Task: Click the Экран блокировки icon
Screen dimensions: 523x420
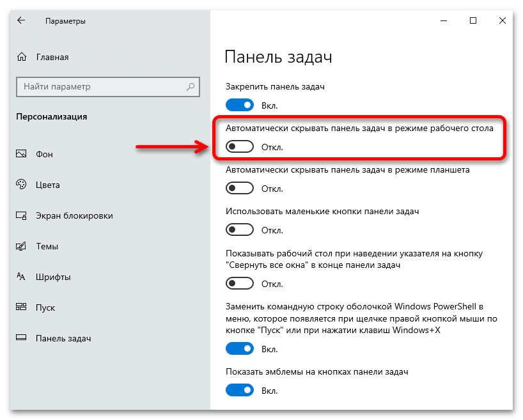Action: tap(21, 215)
